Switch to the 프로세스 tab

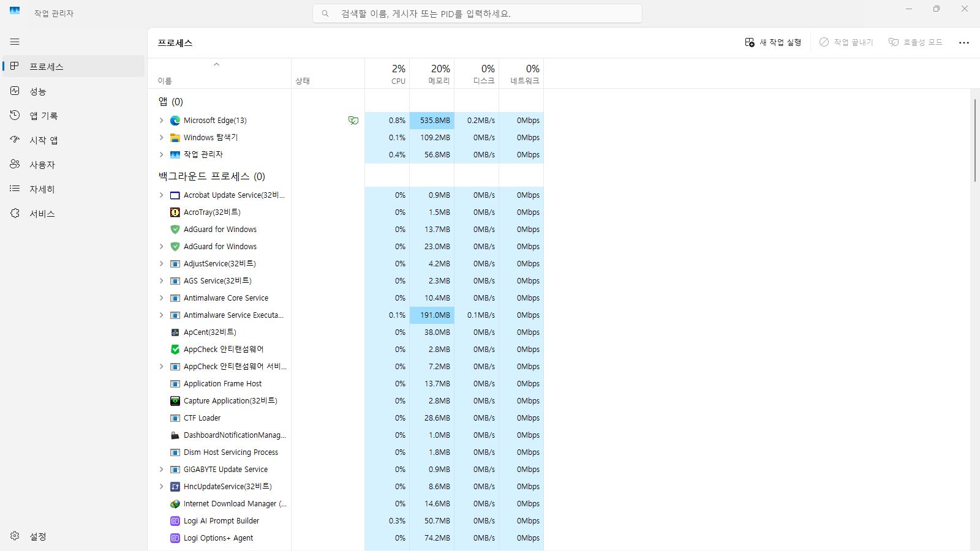point(73,66)
